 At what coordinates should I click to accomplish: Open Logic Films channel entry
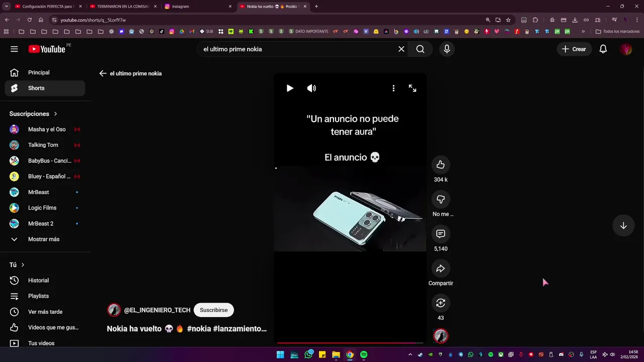point(45,208)
